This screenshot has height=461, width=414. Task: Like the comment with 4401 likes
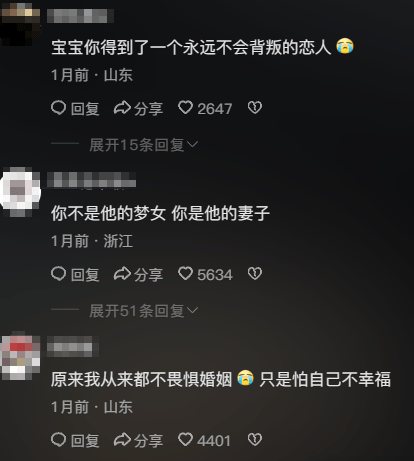click(x=185, y=439)
